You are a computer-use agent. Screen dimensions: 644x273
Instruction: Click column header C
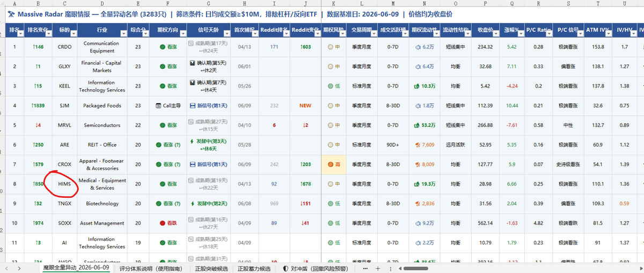(64, 3)
